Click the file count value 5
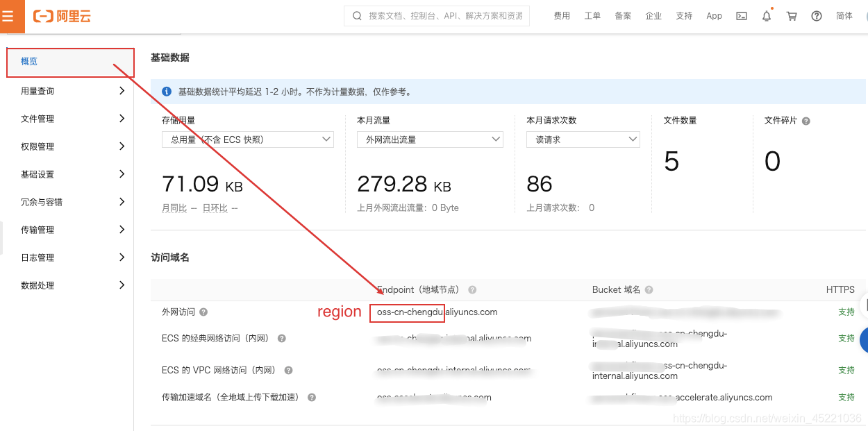The height and width of the screenshot is (431, 868). pos(671,162)
